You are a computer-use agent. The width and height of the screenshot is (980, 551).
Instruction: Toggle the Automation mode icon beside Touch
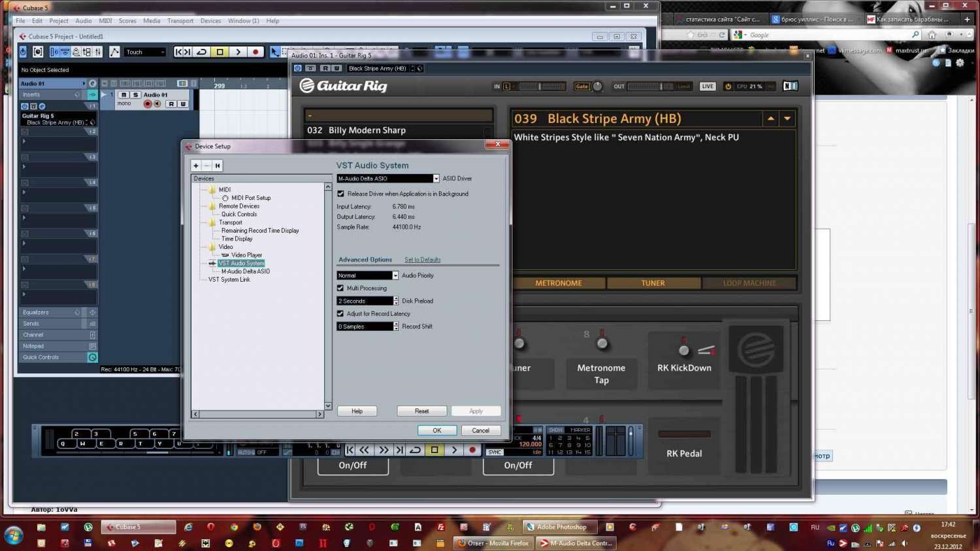tap(114, 52)
